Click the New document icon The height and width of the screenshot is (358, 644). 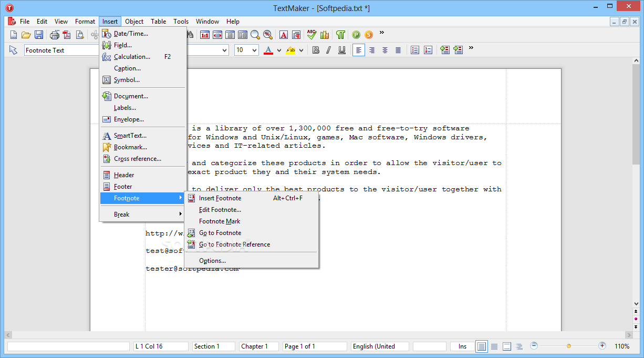point(14,35)
